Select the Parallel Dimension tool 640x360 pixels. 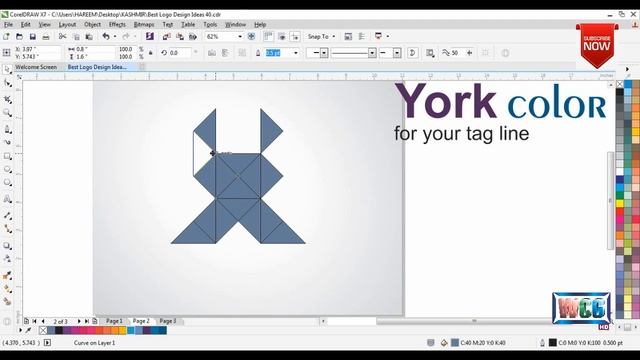point(7,216)
